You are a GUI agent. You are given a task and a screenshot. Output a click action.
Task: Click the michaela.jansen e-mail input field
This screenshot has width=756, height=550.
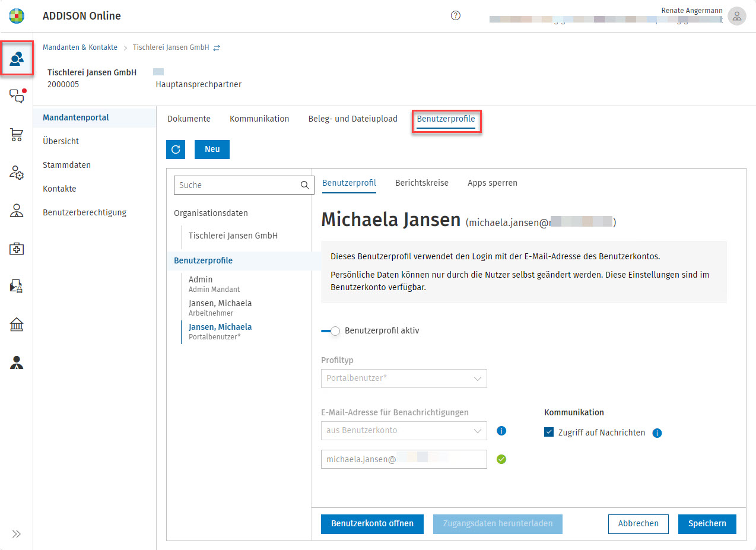pos(404,459)
